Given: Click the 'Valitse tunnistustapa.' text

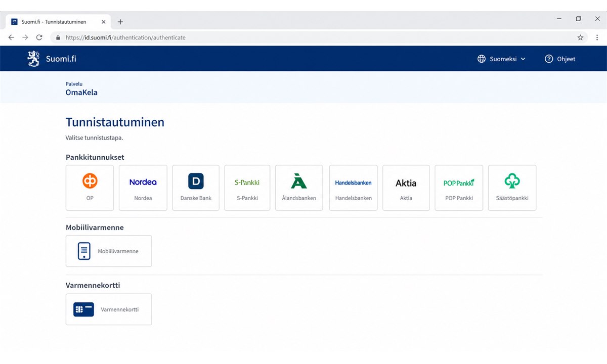Looking at the screenshot, I should (x=95, y=138).
